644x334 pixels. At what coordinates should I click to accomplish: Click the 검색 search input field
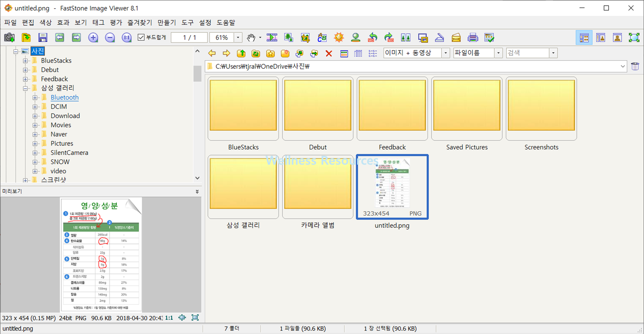point(528,53)
